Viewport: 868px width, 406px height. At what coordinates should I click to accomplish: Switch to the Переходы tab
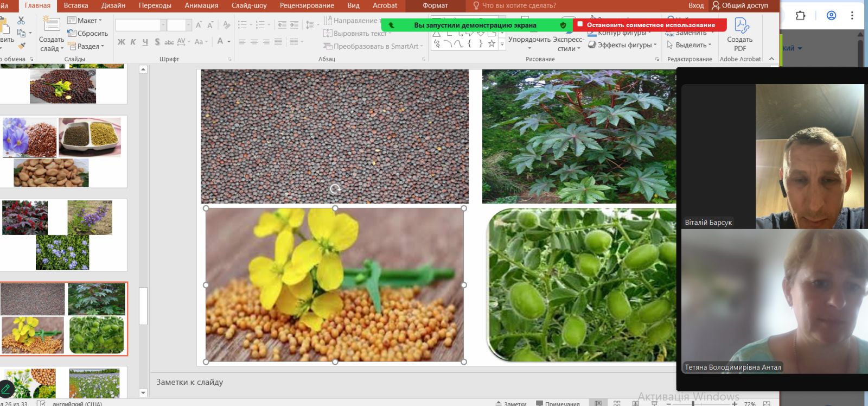[155, 5]
